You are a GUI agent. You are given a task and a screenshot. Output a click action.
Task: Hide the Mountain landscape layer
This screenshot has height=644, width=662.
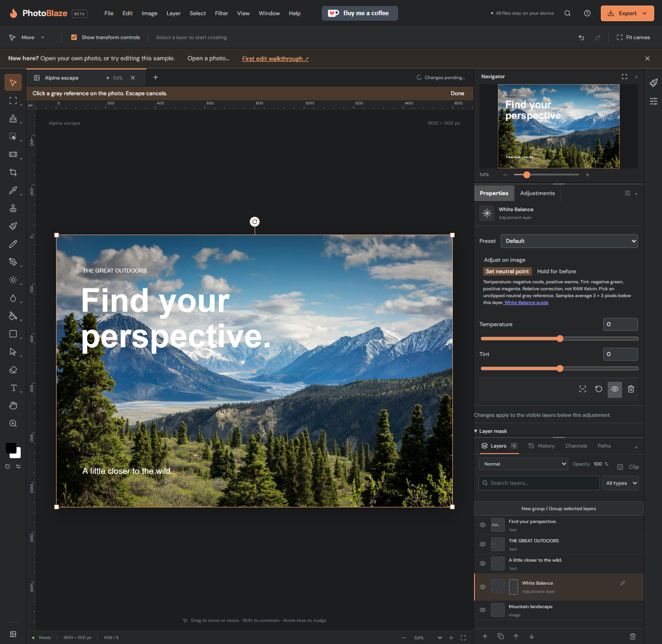483,610
